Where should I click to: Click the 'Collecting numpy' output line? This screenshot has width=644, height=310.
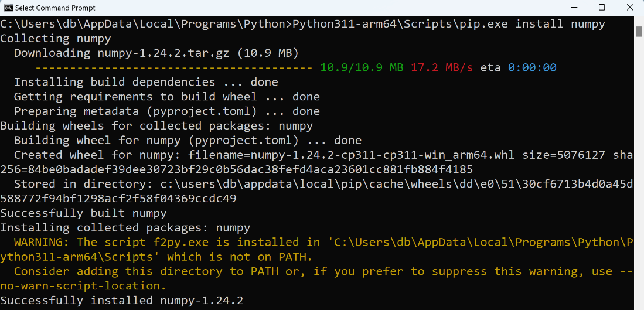(x=56, y=39)
